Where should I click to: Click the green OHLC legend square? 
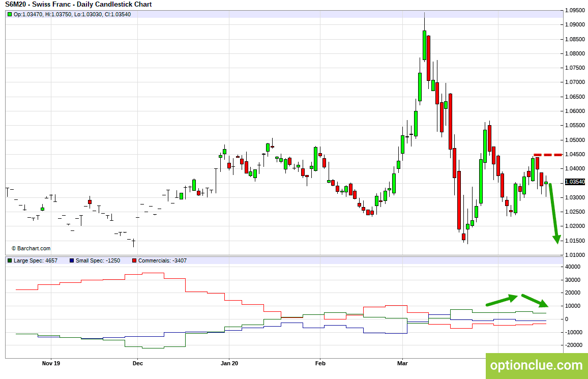10,14
